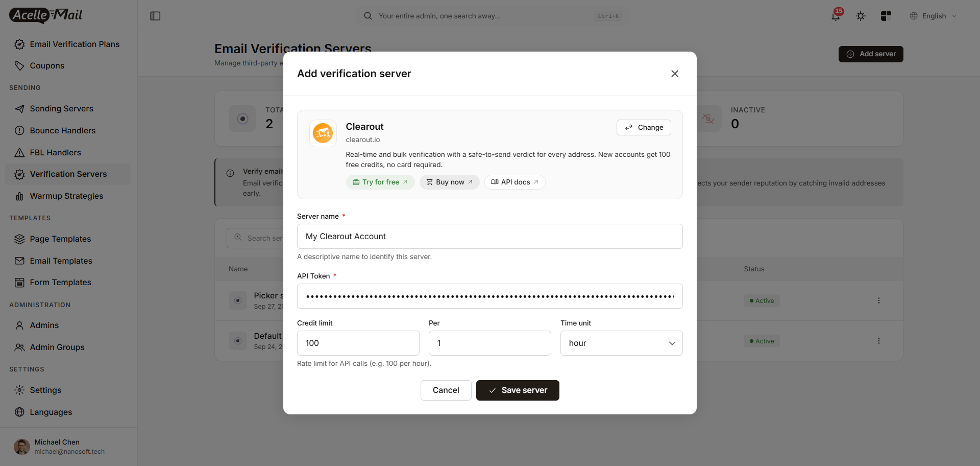Click the Warmup Strategies chart icon
Viewport: 980px width, 466px height.
[x=19, y=196]
